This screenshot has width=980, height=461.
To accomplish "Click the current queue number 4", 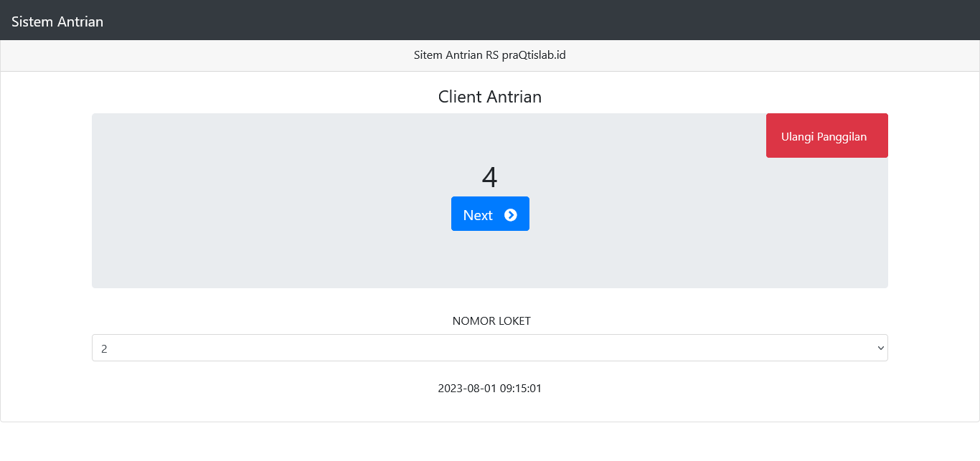I will click(x=489, y=177).
